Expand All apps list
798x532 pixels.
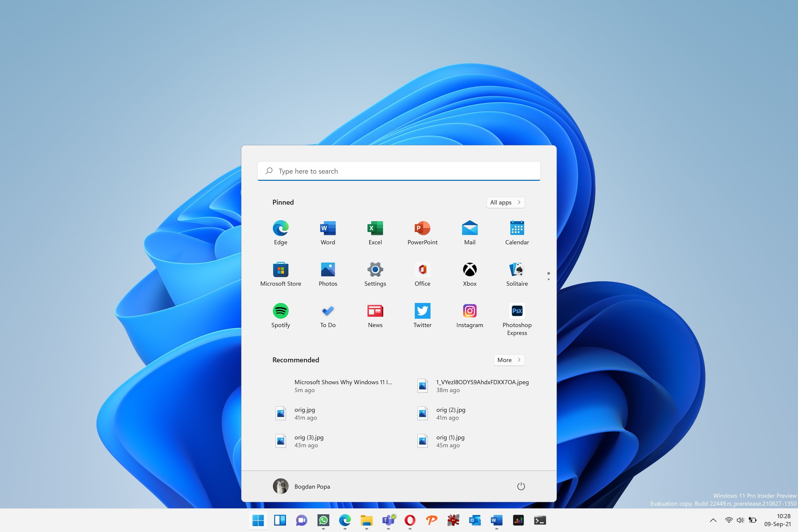(x=505, y=202)
